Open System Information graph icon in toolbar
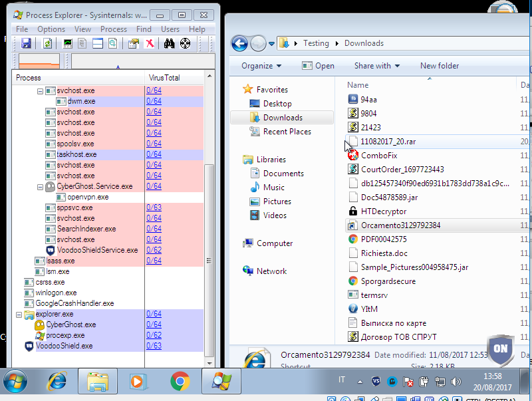Viewport: 532px width, 401px height. (67, 44)
